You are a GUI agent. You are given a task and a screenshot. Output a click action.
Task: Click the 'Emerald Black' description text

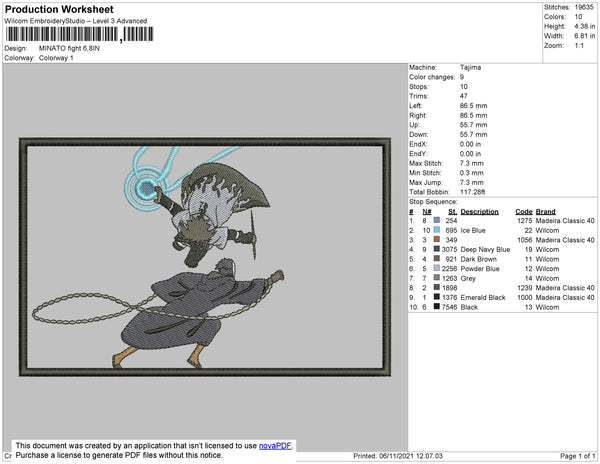pos(483,297)
